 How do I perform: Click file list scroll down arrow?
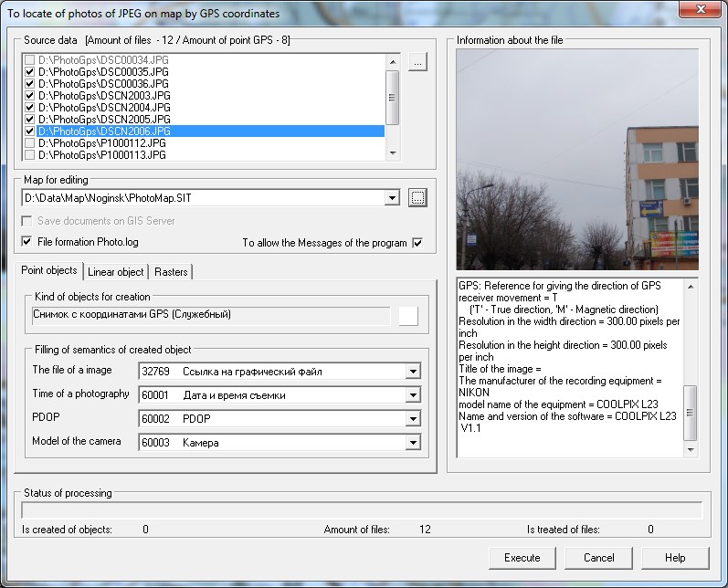[x=393, y=153]
